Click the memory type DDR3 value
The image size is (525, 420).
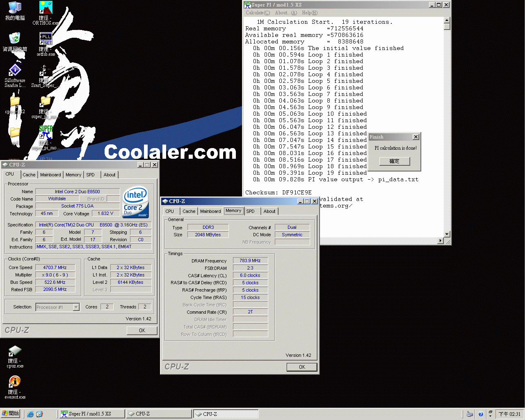click(208, 227)
